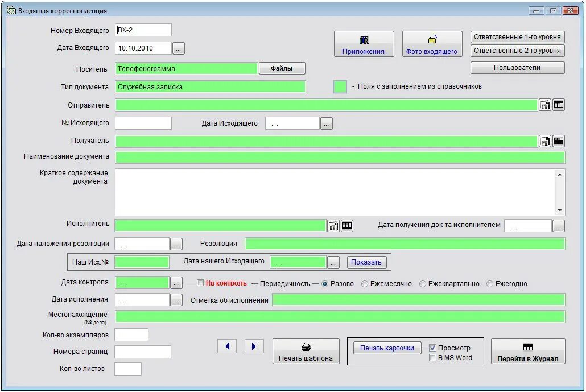Click the Дата наложения резолюции date field

[142, 244]
